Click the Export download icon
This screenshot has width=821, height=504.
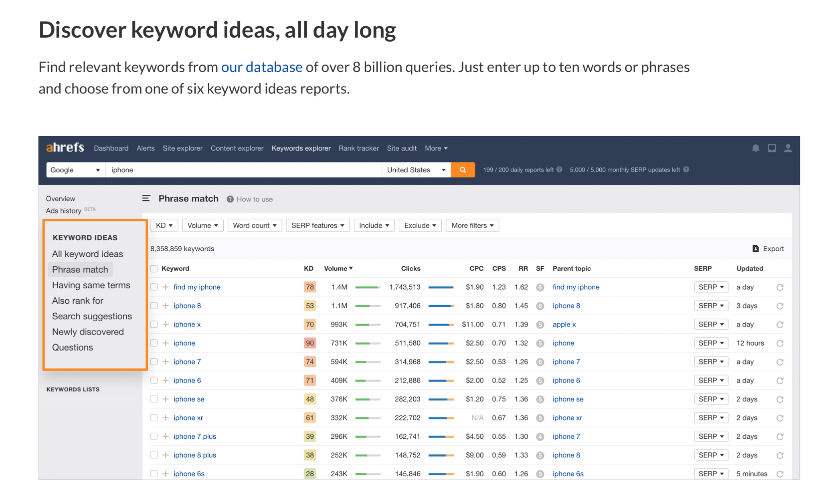pos(756,248)
